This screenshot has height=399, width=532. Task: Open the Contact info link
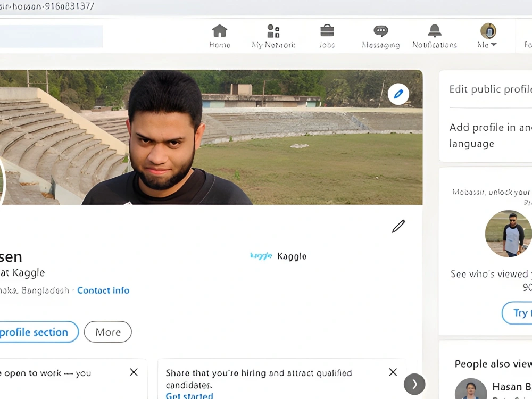[x=103, y=290]
